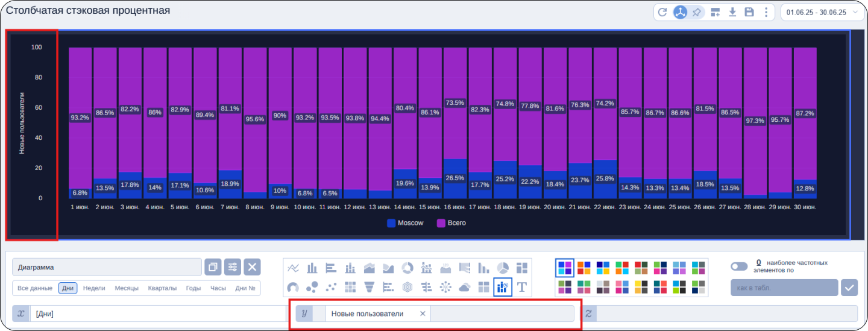Save the chart with the floppy disk icon

click(x=749, y=12)
